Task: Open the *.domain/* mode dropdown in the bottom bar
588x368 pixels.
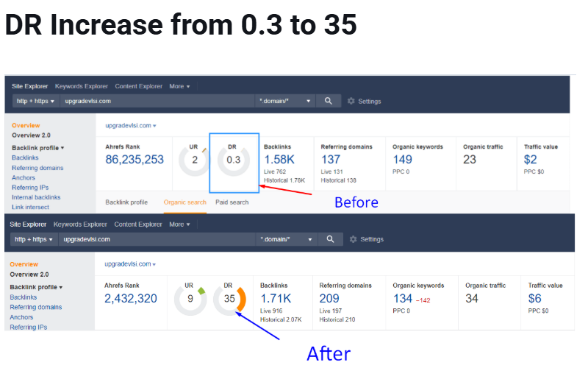Action: [287, 239]
